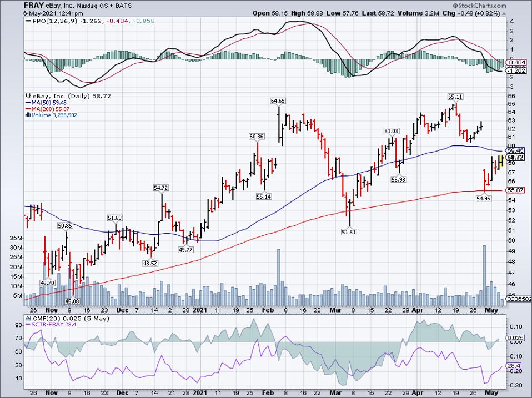Click the 59.45 MA(50) axis tag

click(515, 150)
